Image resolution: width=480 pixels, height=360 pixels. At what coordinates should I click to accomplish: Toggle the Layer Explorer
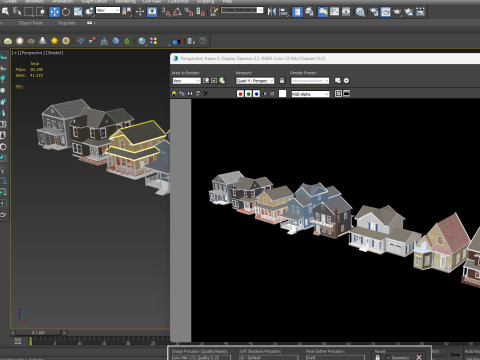point(309,12)
